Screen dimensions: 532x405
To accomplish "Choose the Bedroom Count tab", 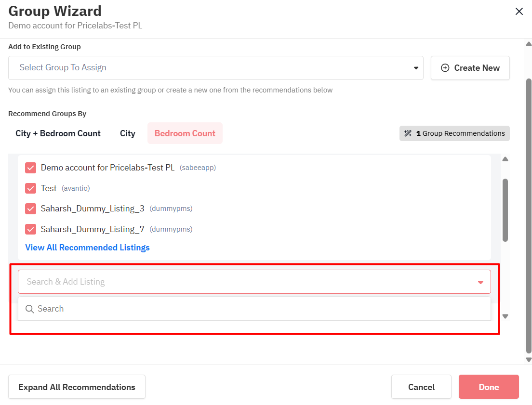I will [x=185, y=133].
